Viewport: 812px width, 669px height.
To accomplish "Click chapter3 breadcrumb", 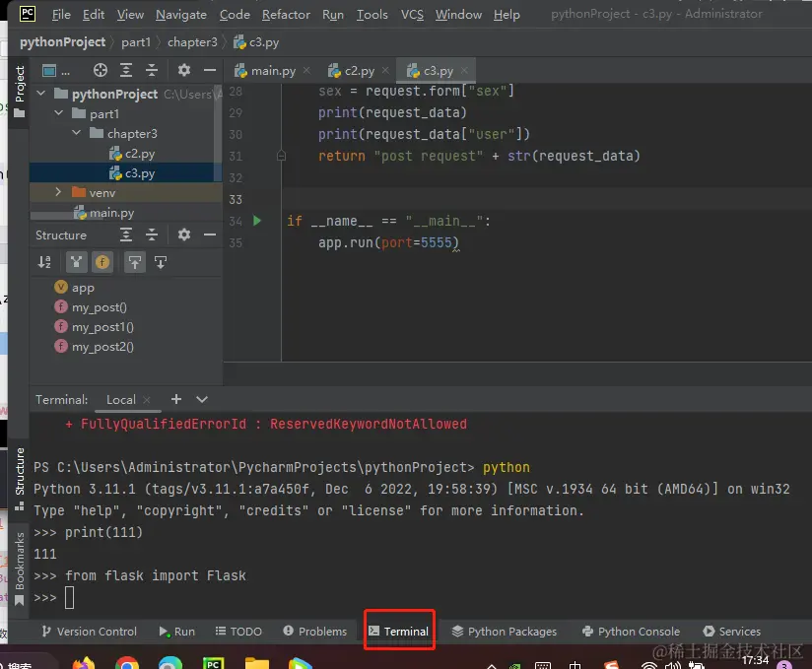I will 192,42.
